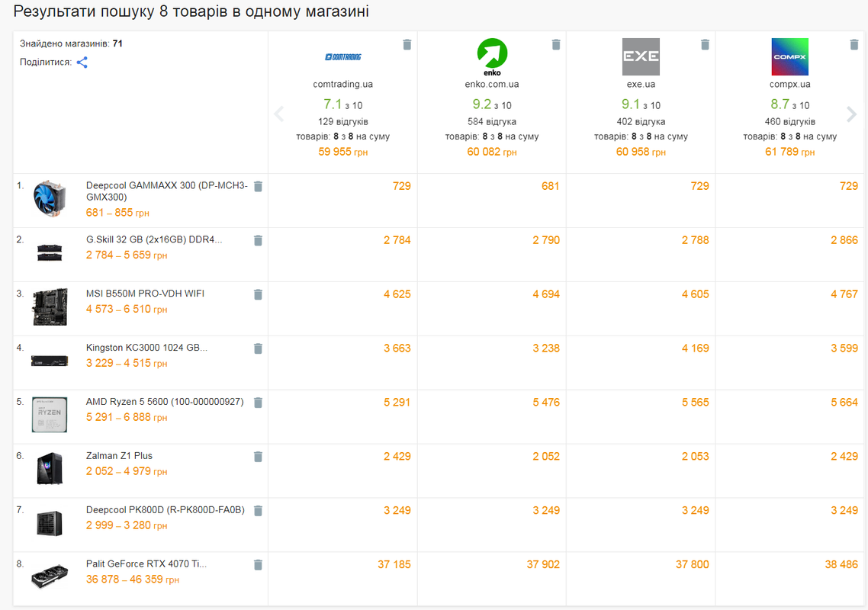This screenshot has height=610, width=868.
Task: Click comtrading price 5 291 for Ryzen 5600
Action: 397,403
